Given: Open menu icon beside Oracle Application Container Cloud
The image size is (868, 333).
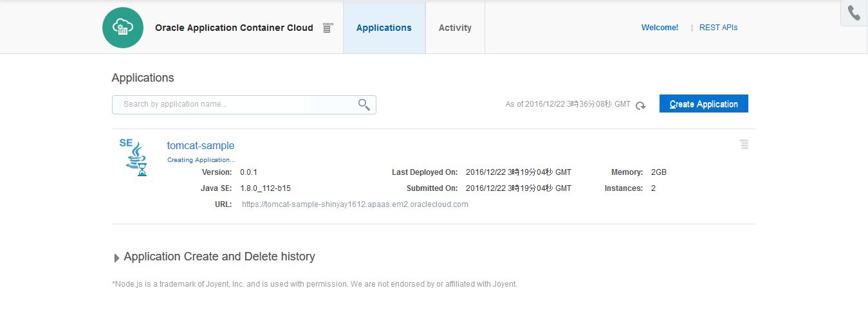Looking at the screenshot, I should tap(328, 28).
